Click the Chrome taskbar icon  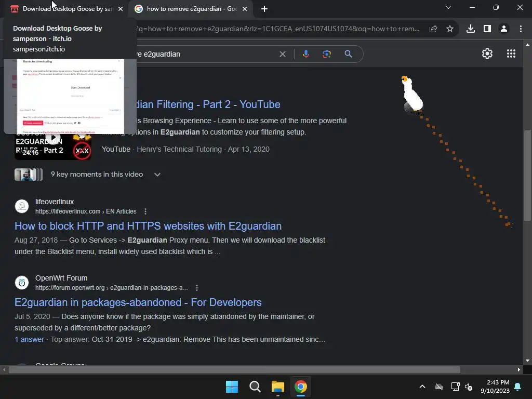301,387
